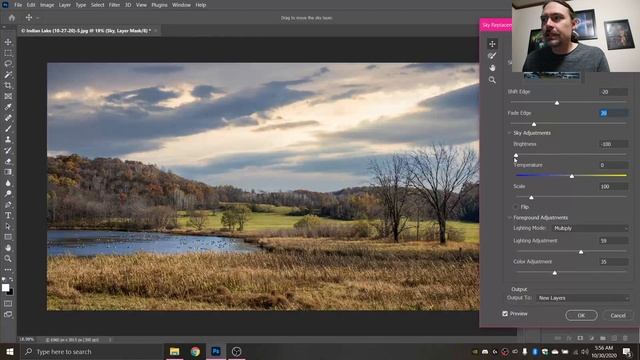This screenshot has height=360, width=640.
Task: Open the Edit Toolbar ellipsis
Action: click(8, 269)
